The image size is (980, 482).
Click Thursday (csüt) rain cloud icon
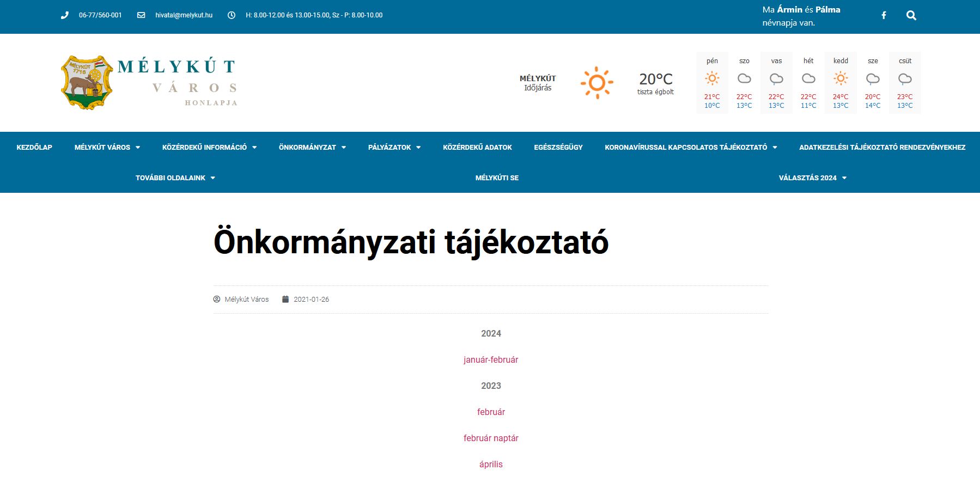tap(905, 79)
